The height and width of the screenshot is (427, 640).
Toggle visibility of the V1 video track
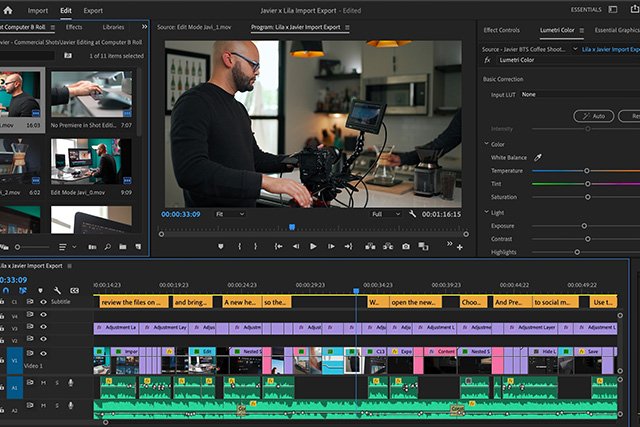pyautogui.click(x=43, y=352)
